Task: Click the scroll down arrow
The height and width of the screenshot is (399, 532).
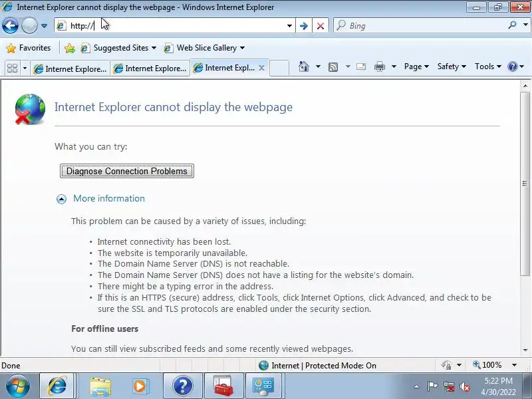Action: (525, 350)
